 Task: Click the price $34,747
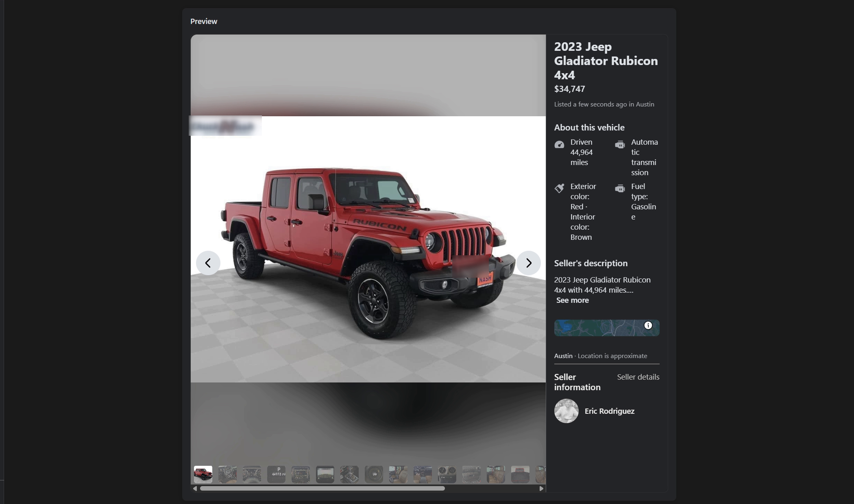coord(569,89)
